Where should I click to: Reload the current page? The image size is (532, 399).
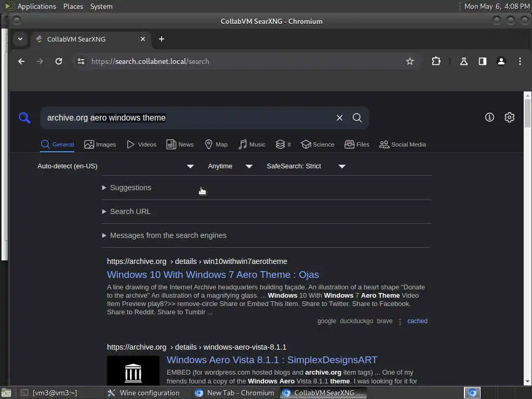59,61
